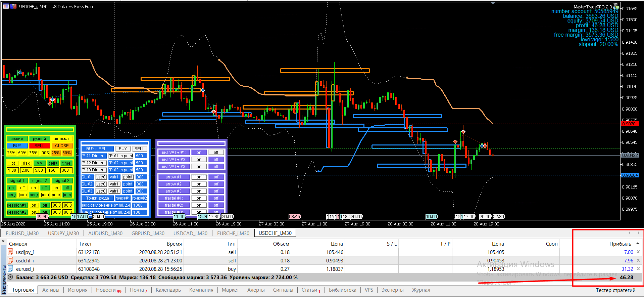The image size is (644, 297).
Task: Click the purple panel header bar
Action: tap(191, 143)
